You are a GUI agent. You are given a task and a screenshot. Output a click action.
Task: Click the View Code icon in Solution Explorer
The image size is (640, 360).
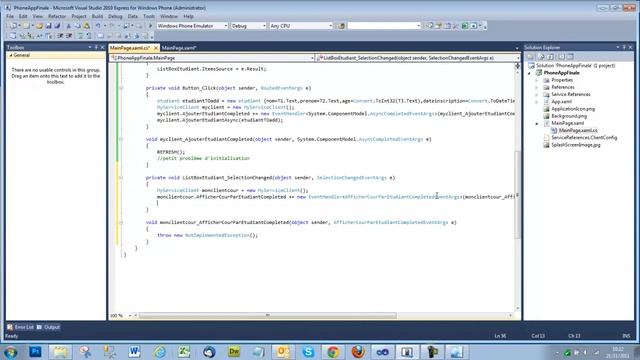click(x=562, y=57)
